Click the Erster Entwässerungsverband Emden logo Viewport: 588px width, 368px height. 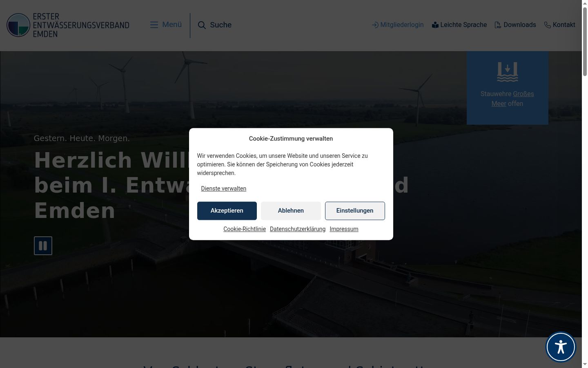point(68,25)
